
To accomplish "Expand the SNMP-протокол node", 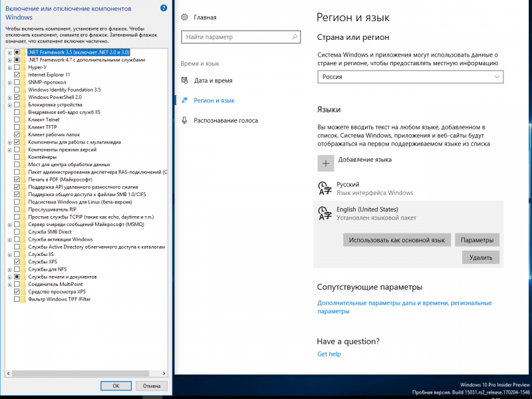I will 10,82.
